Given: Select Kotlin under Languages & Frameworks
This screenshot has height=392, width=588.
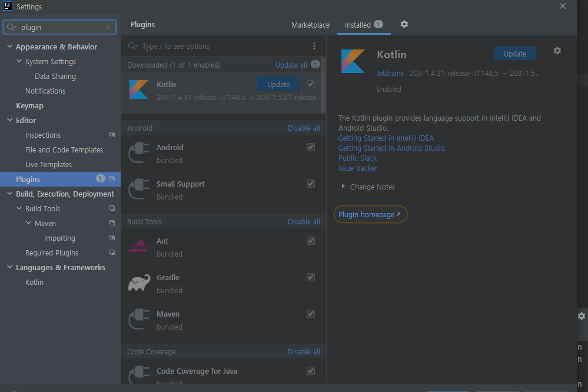Looking at the screenshot, I should coord(34,283).
